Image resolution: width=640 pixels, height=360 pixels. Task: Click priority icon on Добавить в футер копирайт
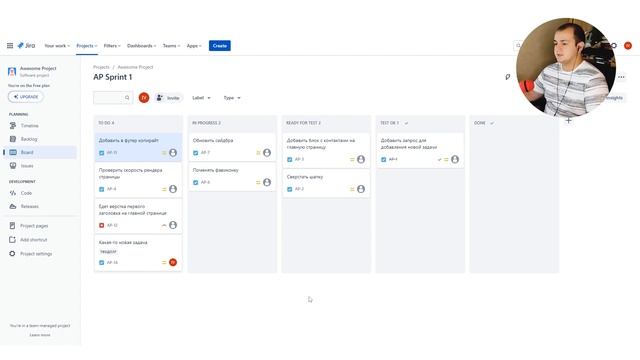click(164, 153)
